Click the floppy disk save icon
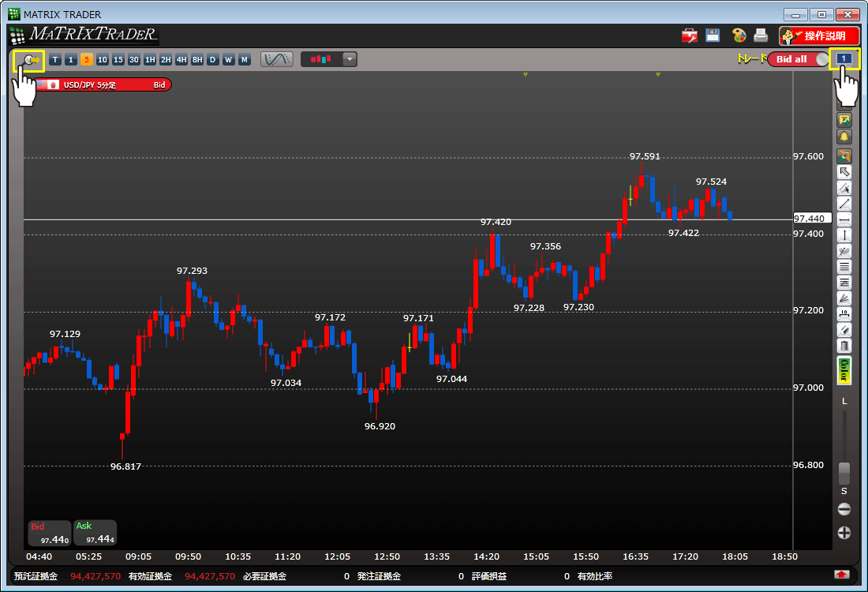 [x=713, y=36]
